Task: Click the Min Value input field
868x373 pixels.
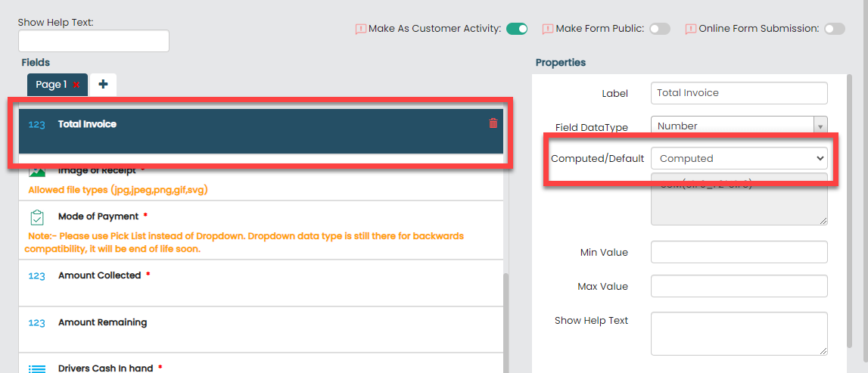Action: [x=739, y=252]
